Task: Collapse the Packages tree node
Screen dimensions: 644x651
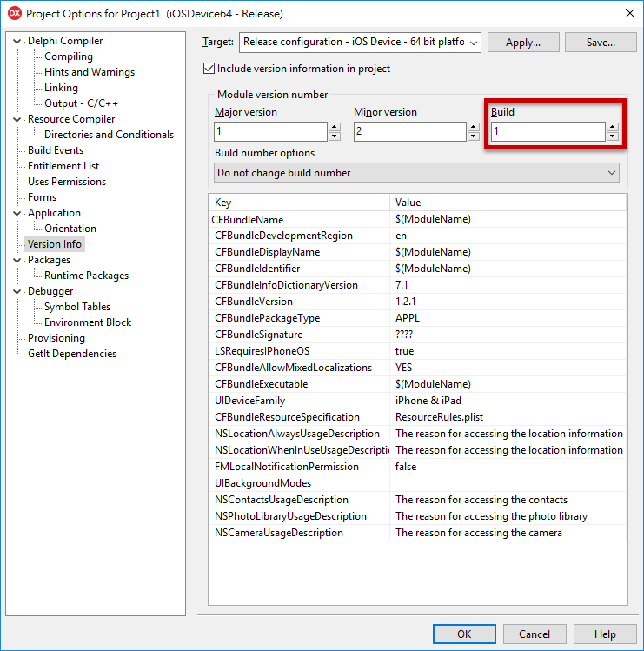Action: 17,260
